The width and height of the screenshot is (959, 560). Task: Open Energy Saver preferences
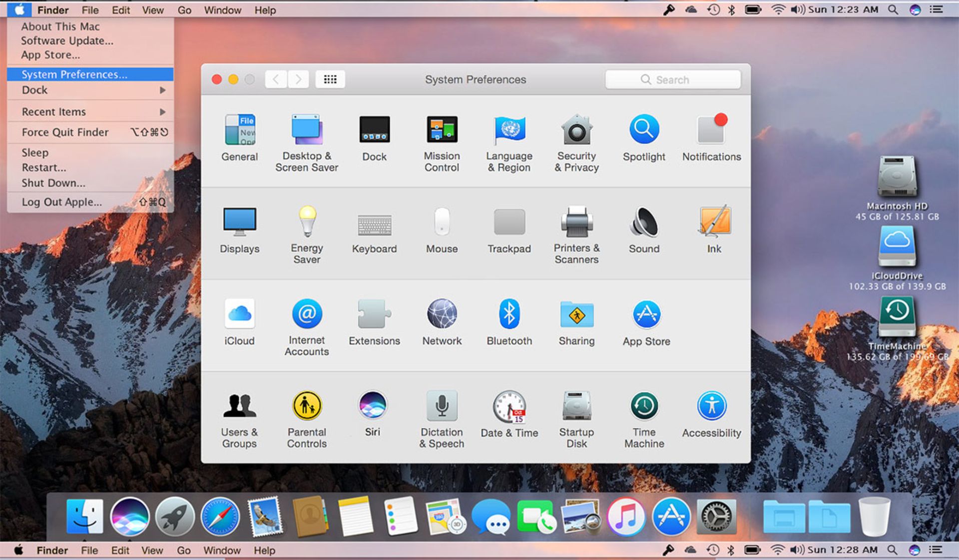(x=307, y=235)
